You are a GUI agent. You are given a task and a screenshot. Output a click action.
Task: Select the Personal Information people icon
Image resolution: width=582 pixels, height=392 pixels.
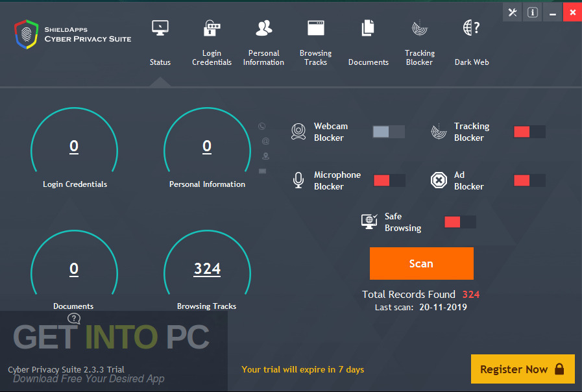click(264, 28)
